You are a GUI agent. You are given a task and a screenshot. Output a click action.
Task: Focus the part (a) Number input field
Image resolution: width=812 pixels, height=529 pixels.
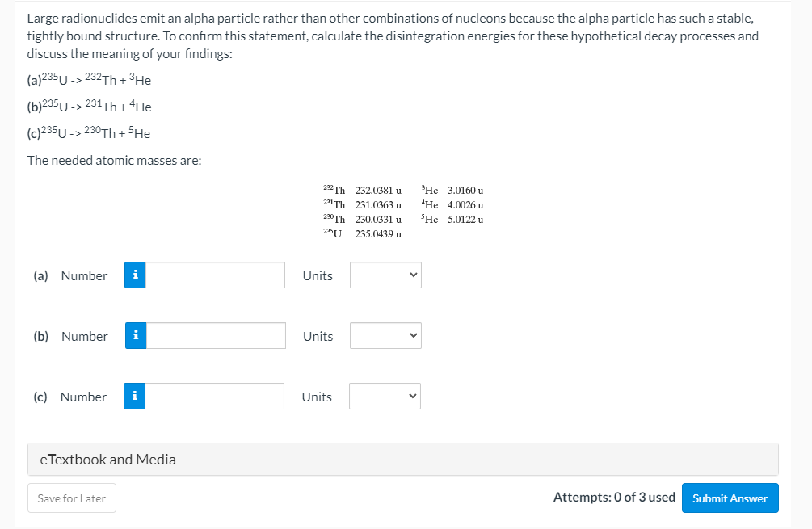click(215, 275)
